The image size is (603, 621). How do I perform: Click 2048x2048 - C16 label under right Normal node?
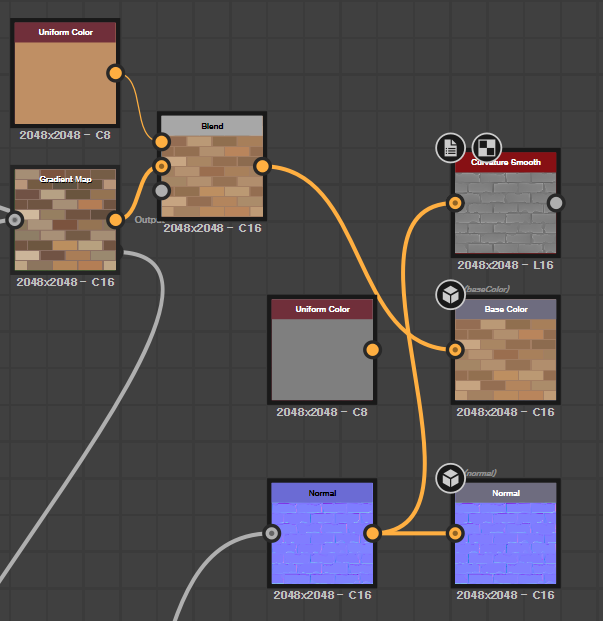coord(506,595)
